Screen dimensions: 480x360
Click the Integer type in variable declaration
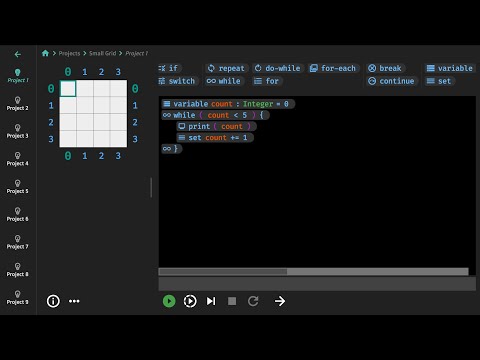(x=258, y=104)
